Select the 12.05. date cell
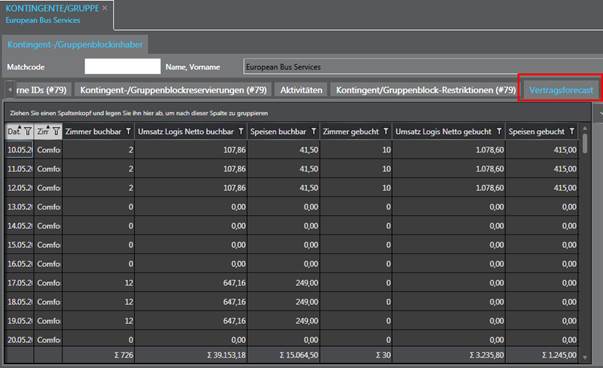603x368 pixels. click(20, 188)
